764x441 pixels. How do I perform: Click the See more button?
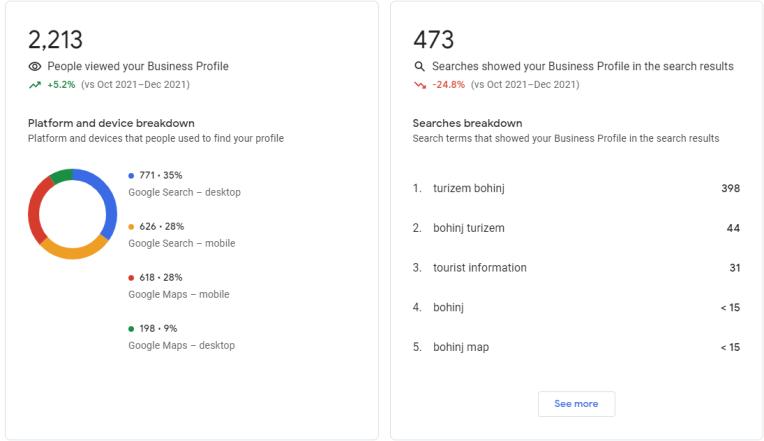point(576,404)
